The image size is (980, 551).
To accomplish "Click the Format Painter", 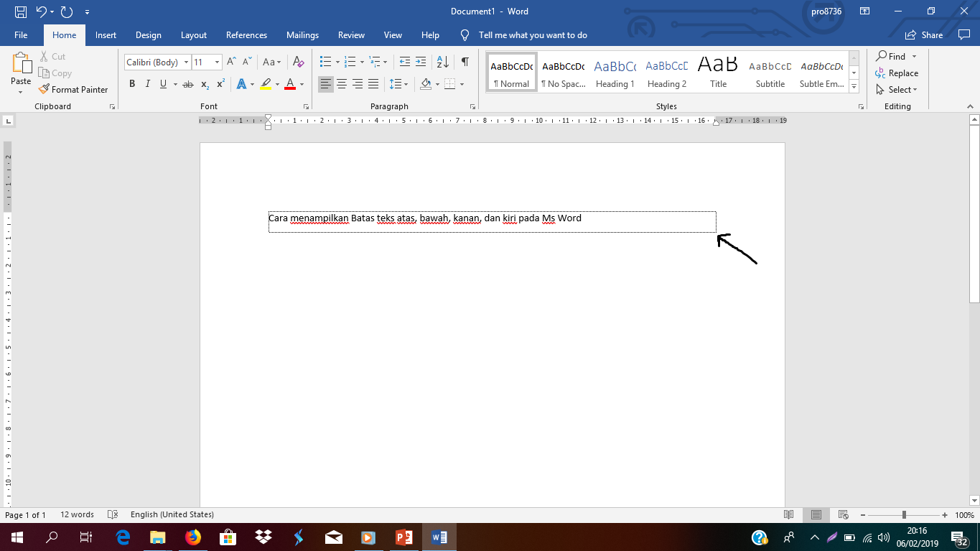I will tap(73, 90).
